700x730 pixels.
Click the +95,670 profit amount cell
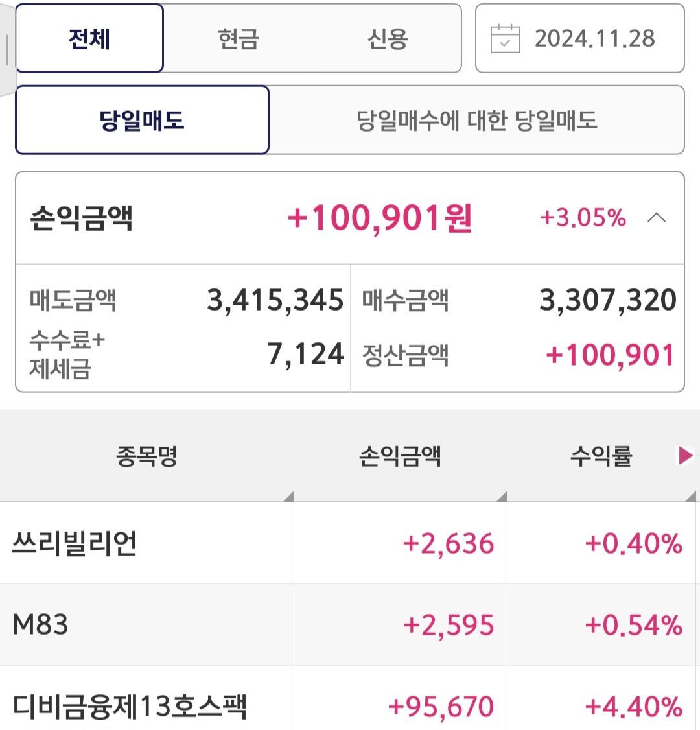(441, 706)
